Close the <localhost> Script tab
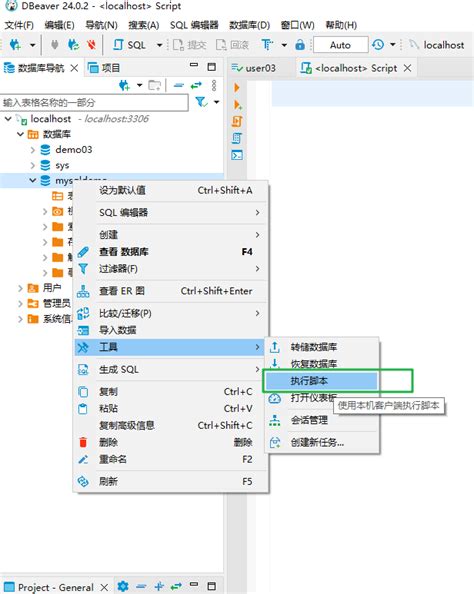This screenshot has height=594, width=474. 407,68
